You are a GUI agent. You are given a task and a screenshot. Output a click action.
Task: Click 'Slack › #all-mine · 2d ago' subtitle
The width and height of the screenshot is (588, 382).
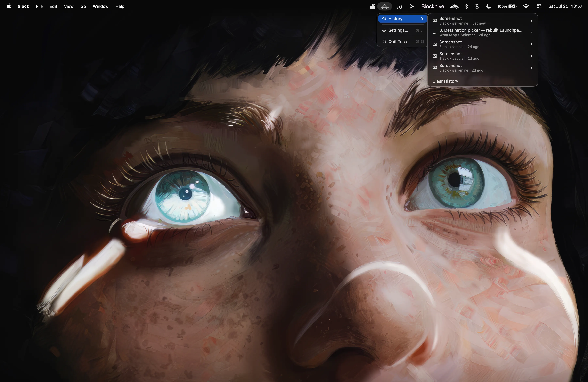tap(461, 70)
